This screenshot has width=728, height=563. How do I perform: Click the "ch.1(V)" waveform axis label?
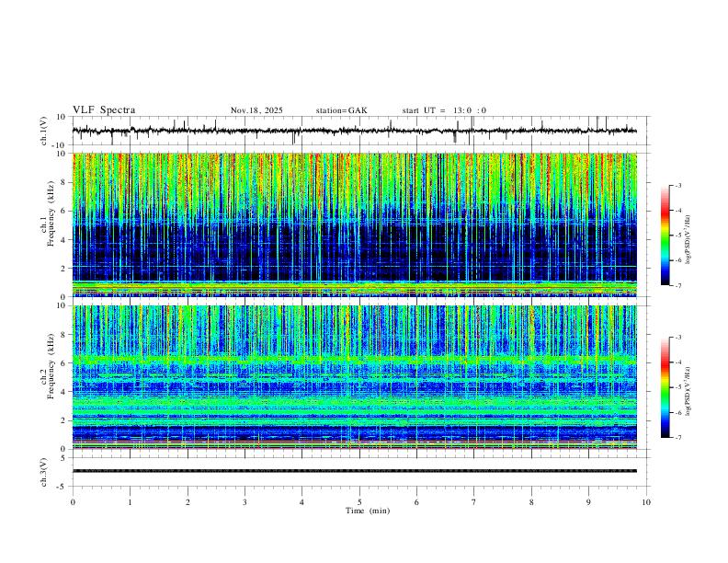point(44,131)
